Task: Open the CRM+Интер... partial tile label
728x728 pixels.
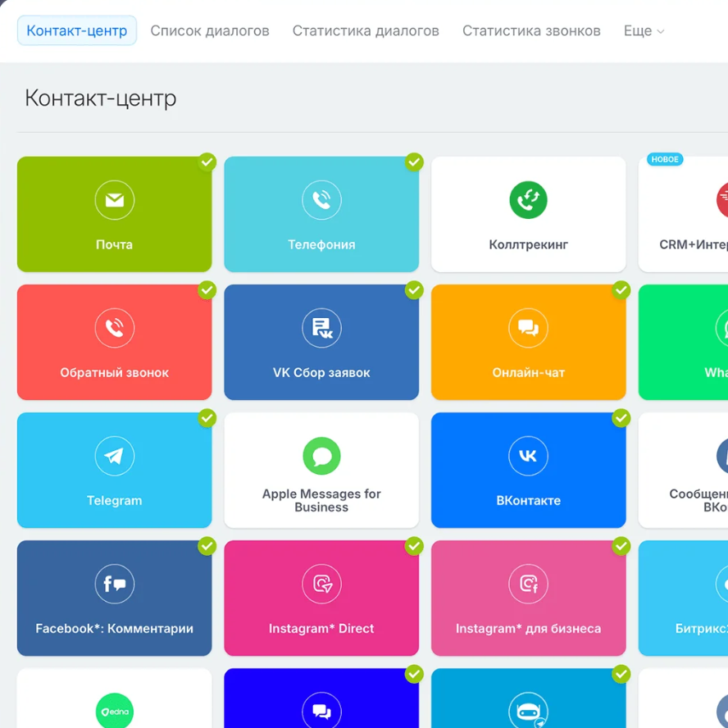Action: (694, 244)
